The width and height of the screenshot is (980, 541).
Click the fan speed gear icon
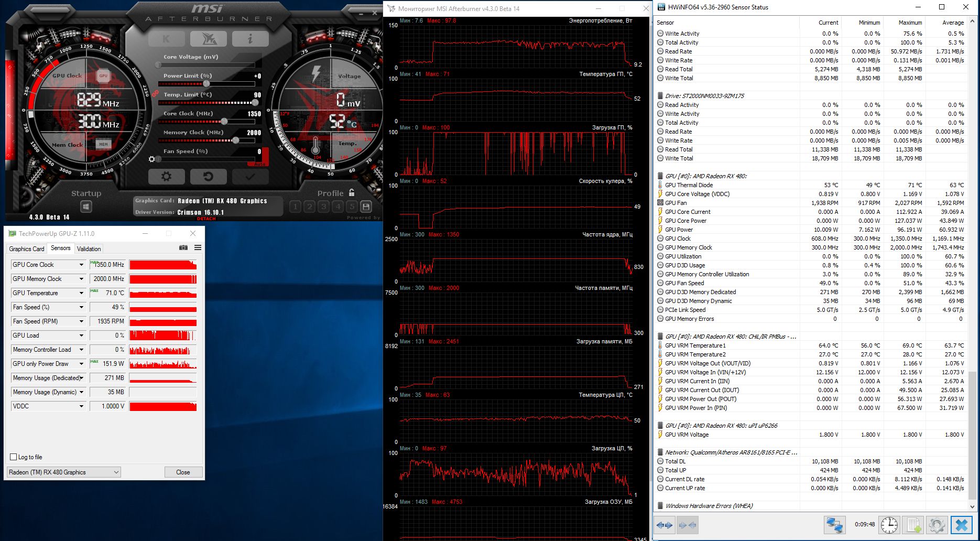(152, 159)
